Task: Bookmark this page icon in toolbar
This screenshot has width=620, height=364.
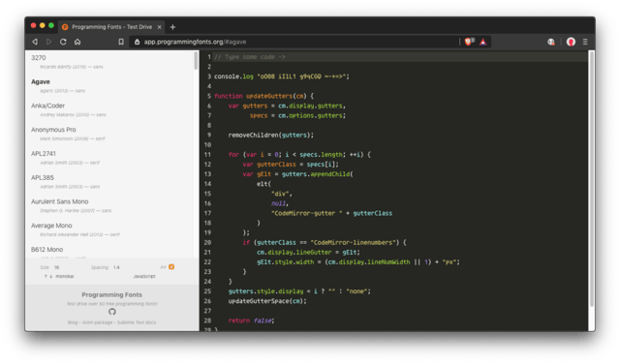Action: [x=121, y=42]
